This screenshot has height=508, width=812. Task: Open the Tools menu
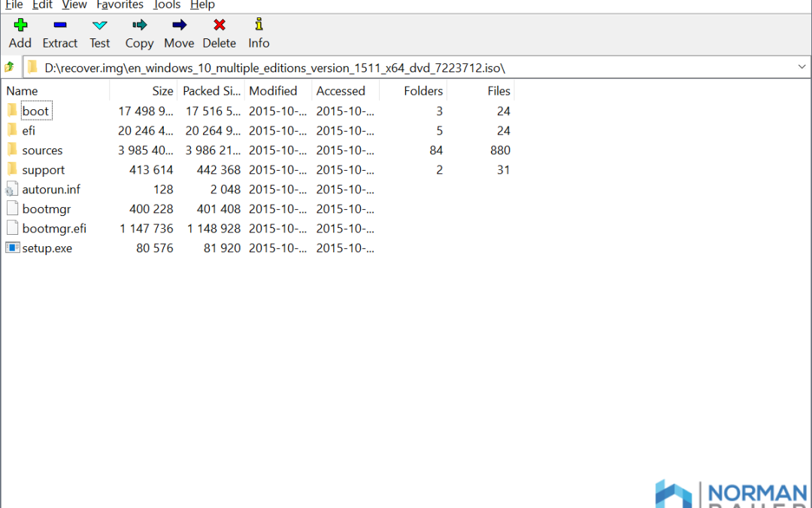[167, 5]
